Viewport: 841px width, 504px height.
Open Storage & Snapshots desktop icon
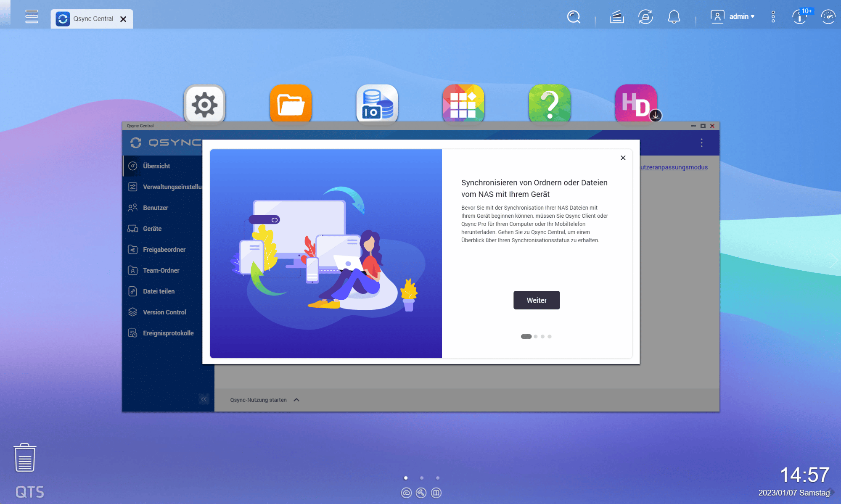pos(377,104)
